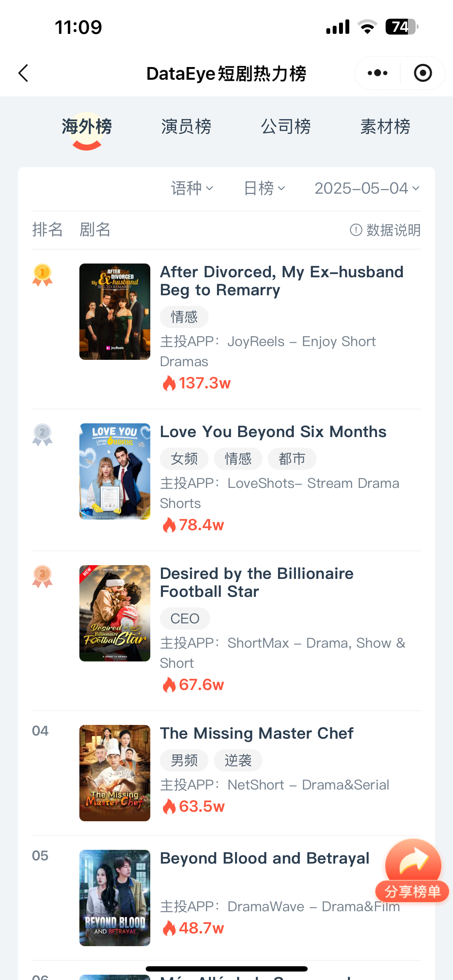Tap the bronze rank 3 medal
The width and height of the screenshot is (453, 980).
point(42,576)
